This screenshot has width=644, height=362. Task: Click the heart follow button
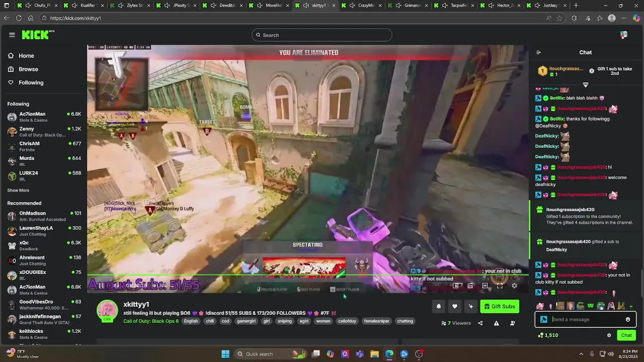coord(455,306)
